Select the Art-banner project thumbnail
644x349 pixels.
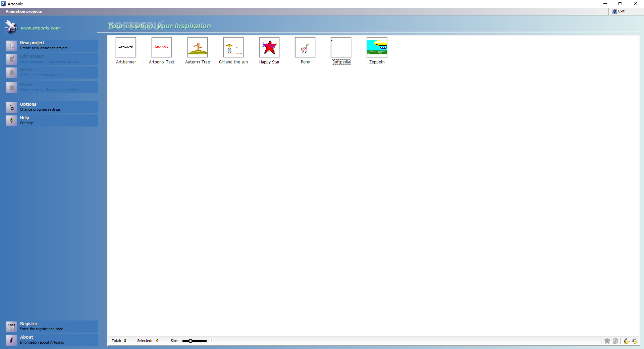tap(126, 47)
